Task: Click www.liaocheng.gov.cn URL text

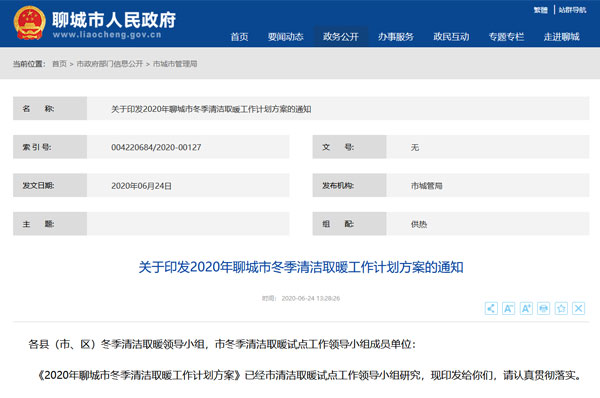Action: 107,35
